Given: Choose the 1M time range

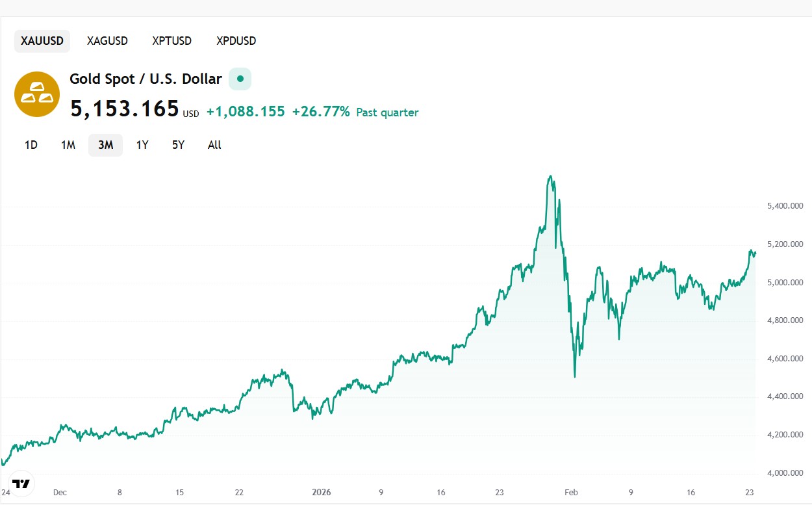Looking at the screenshot, I should tap(68, 145).
